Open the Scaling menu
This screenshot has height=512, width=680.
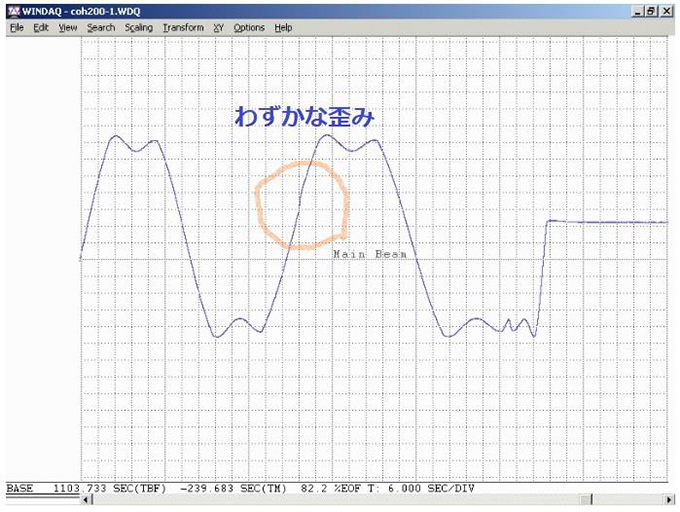point(139,28)
